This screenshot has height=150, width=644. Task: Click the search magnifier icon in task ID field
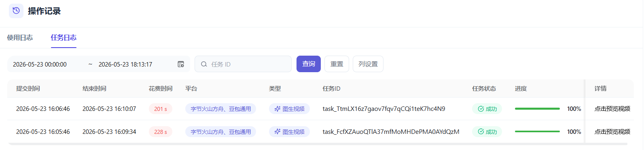coord(204,64)
